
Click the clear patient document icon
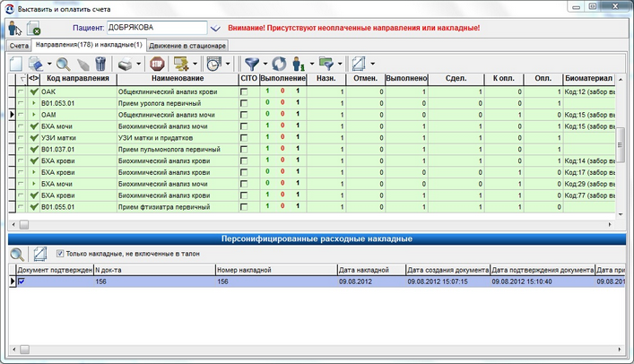[x=33, y=29]
